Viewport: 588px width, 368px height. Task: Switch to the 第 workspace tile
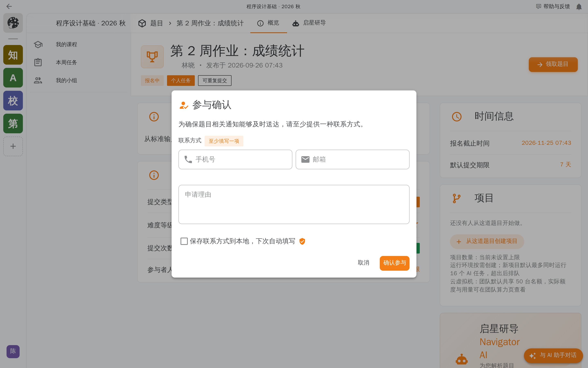click(13, 123)
